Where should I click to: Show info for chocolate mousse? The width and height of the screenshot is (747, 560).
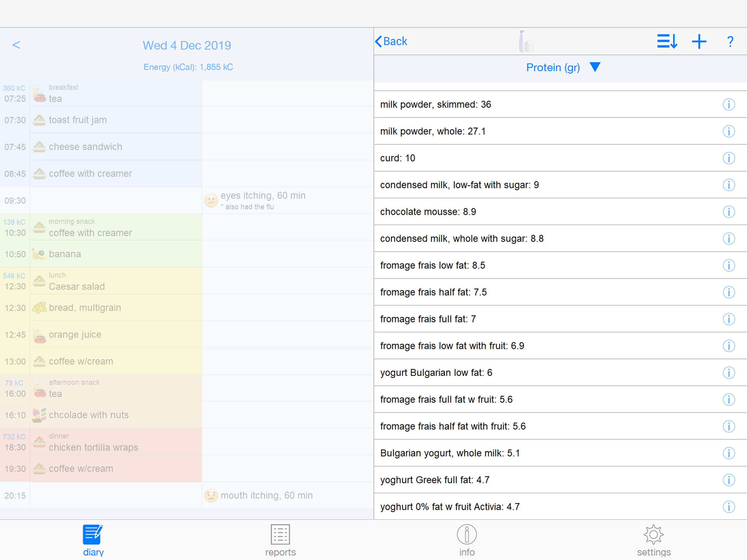(729, 212)
